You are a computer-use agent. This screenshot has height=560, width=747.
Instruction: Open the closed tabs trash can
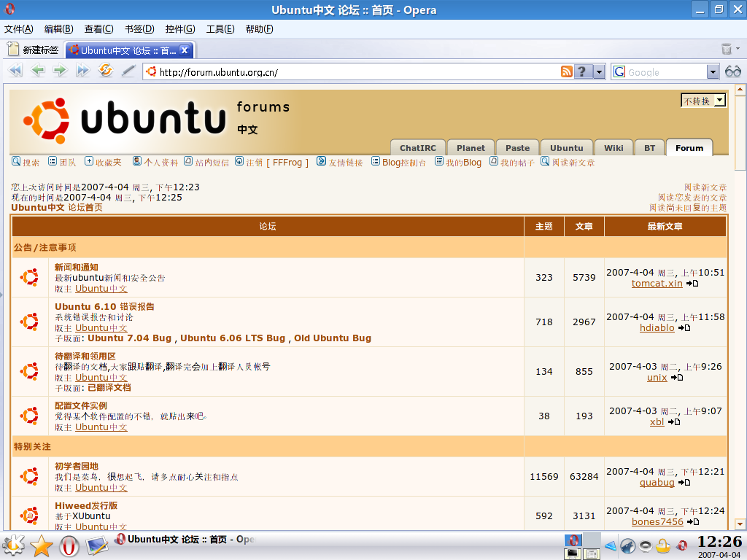(727, 49)
